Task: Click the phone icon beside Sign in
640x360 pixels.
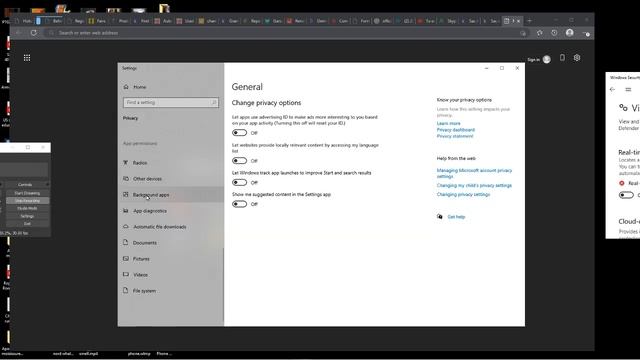Action: click(562, 58)
